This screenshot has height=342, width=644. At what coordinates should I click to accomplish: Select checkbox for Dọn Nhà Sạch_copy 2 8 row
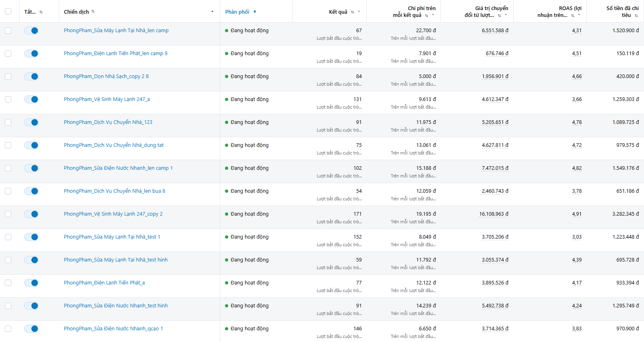pyautogui.click(x=8, y=76)
